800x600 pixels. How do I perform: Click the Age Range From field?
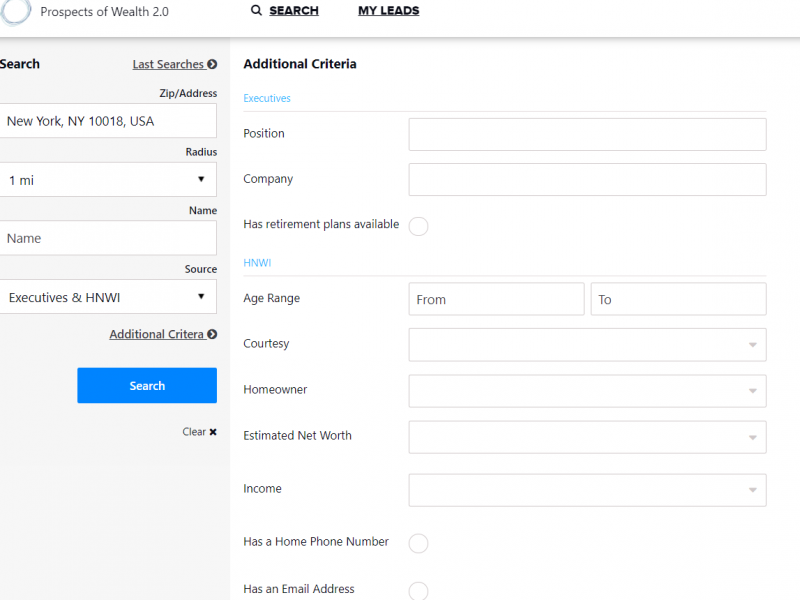496,299
